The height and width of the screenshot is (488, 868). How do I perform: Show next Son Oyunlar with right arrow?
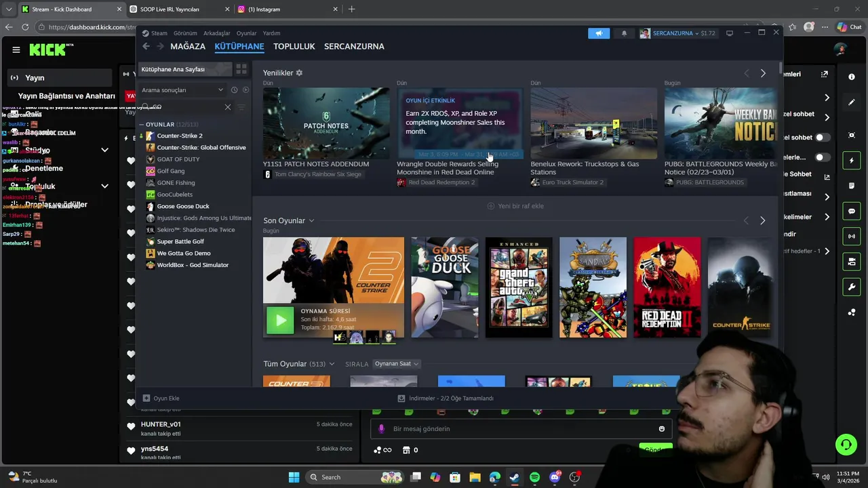[763, 221]
